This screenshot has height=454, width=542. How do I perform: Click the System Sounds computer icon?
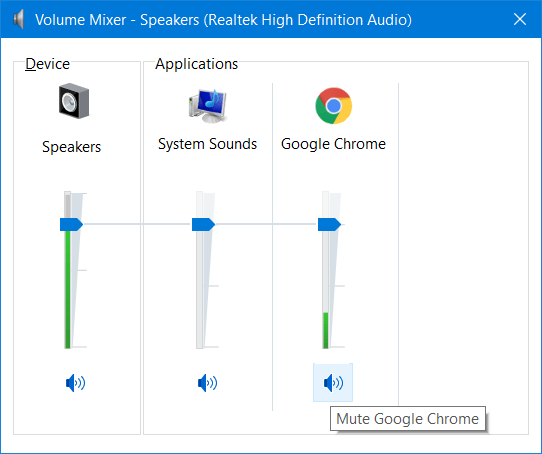point(208,105)
